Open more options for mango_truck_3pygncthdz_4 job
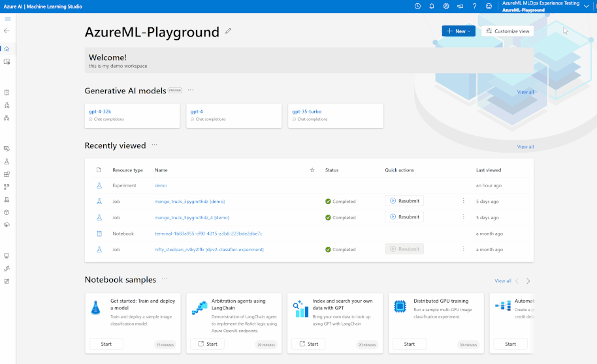This screenshot has height=364, width=597. coord(463,217)
